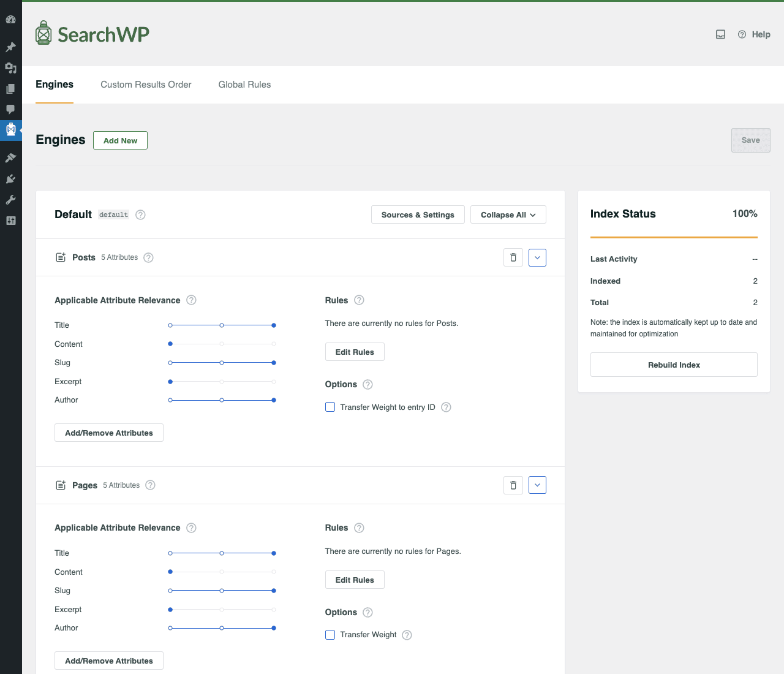
Task: Click Add New engine button
Action: tap(120, 140)
